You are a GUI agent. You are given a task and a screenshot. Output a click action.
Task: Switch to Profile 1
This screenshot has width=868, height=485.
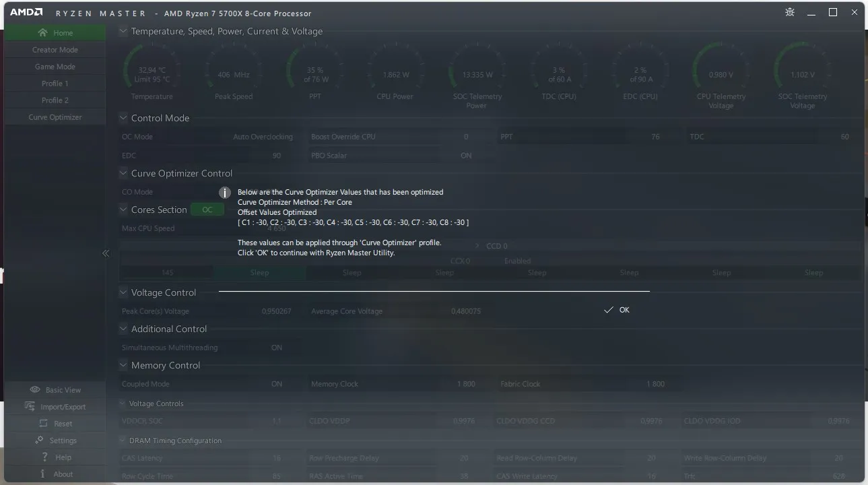tap(55, 84)
